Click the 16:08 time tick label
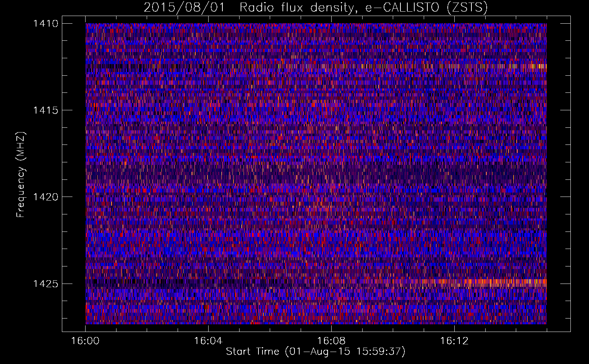 [331, 341]
